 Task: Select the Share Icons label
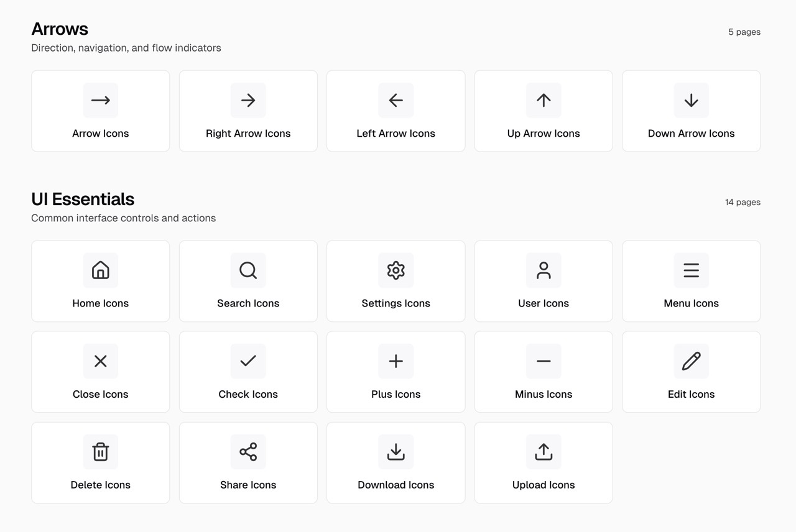click(248, 485)
